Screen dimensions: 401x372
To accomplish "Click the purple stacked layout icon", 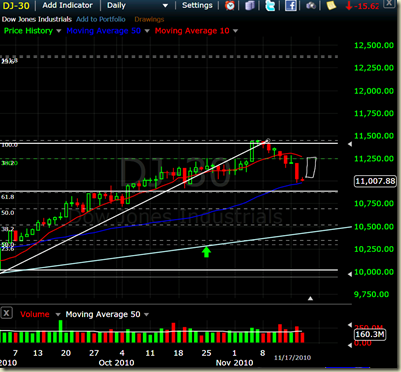I will [x=250, y=5].
